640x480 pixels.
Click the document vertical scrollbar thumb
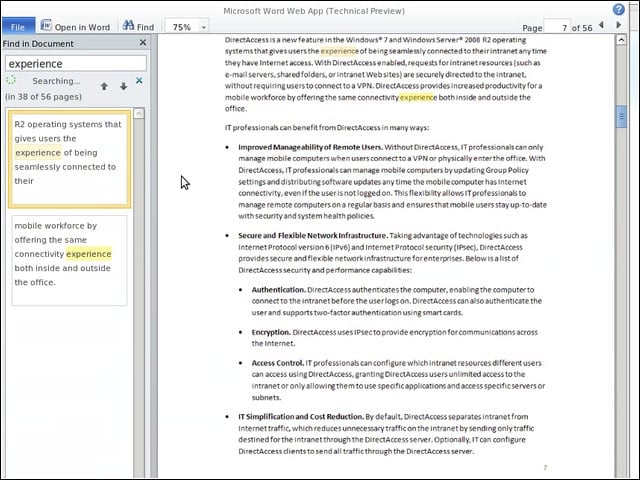click(x=621, y=117)
